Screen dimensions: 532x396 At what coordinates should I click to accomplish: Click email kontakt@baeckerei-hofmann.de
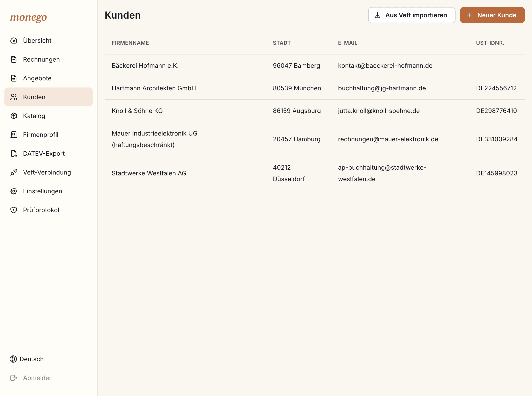tap(385, 66)
